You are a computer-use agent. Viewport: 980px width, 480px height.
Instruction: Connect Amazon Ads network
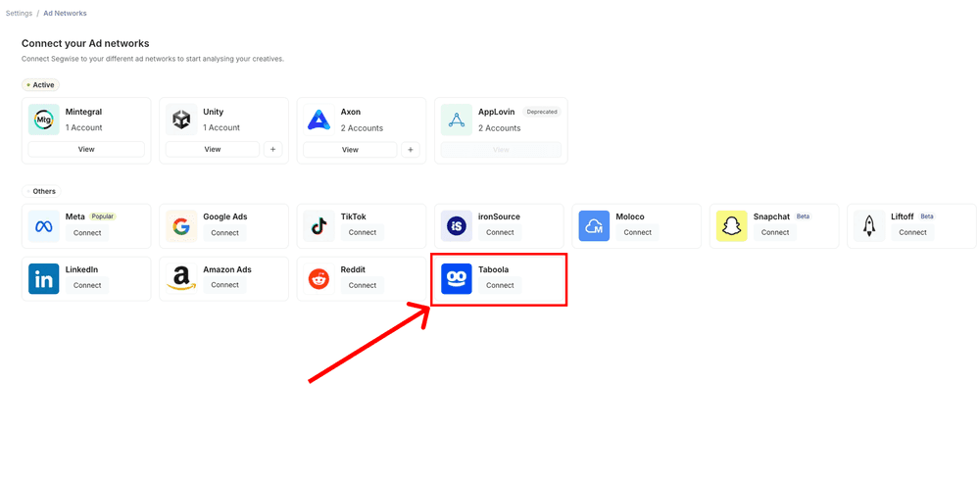pyautogui.click(x=224, y=285)
